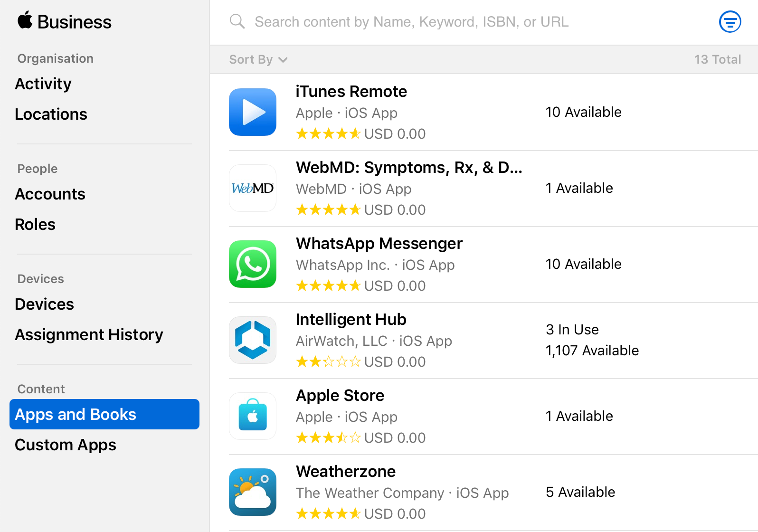Select Roles in the sidebar
This screenshot has height=532, width=758.
[35, 224]
